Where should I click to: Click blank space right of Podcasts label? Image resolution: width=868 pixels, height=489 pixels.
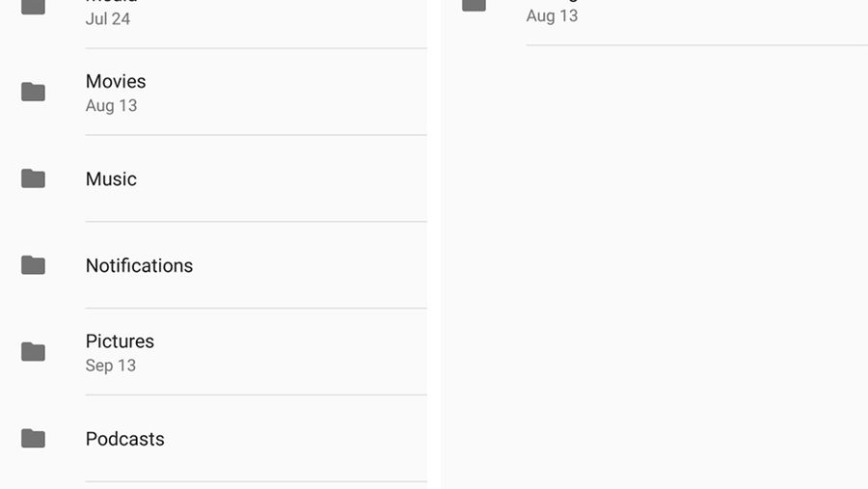click(x=296, y=439)
